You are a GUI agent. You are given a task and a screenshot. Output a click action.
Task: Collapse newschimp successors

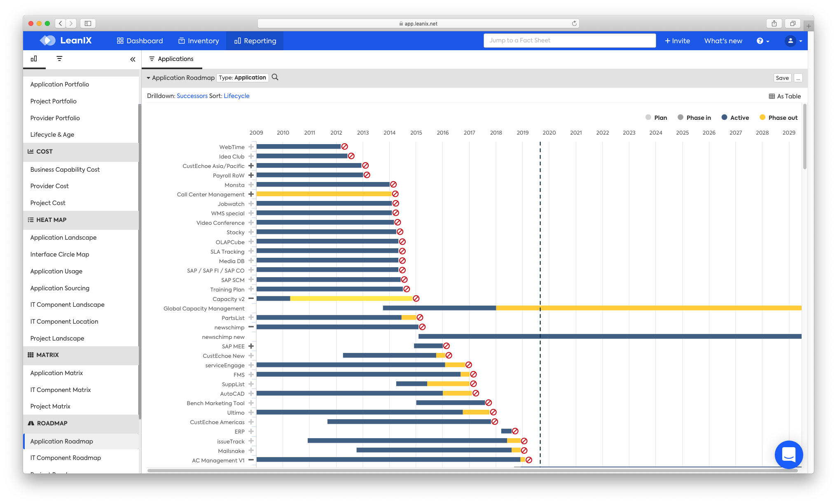[251, 327]
